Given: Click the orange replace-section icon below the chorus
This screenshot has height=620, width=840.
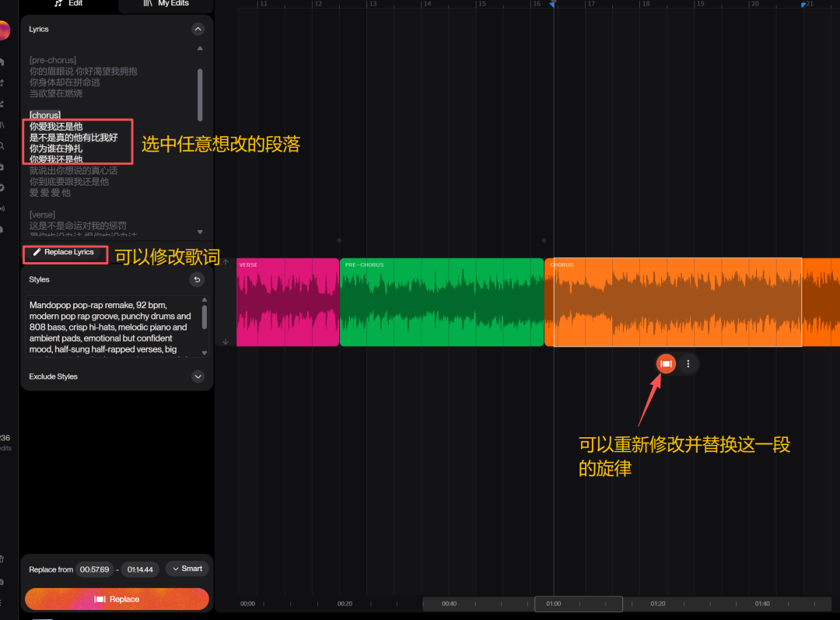Looking at the screenshot, I should [x=666, y=363].
